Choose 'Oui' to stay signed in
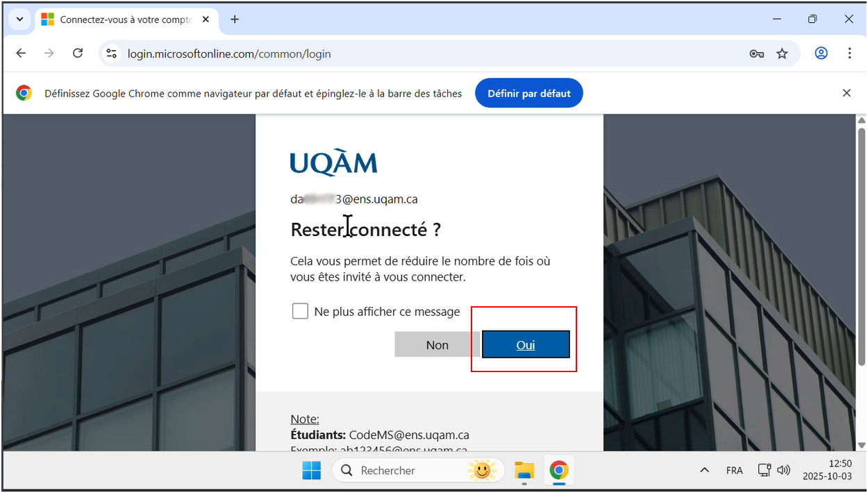 526,345
